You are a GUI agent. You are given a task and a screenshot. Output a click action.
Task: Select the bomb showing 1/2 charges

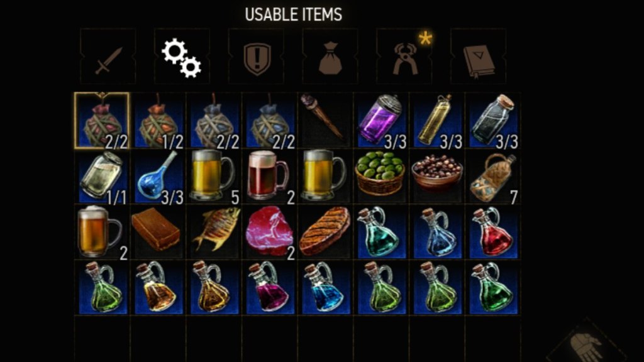tap(158, 120)
